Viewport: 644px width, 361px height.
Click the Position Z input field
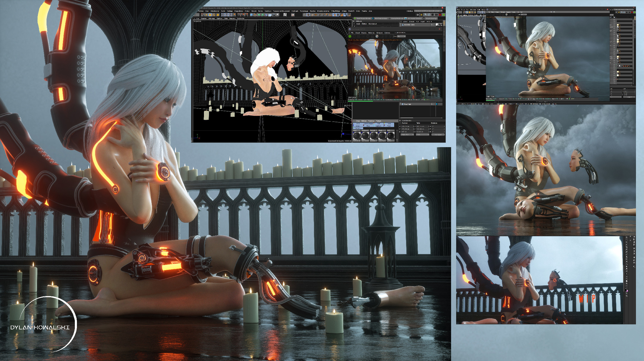(x=407, y=132)
